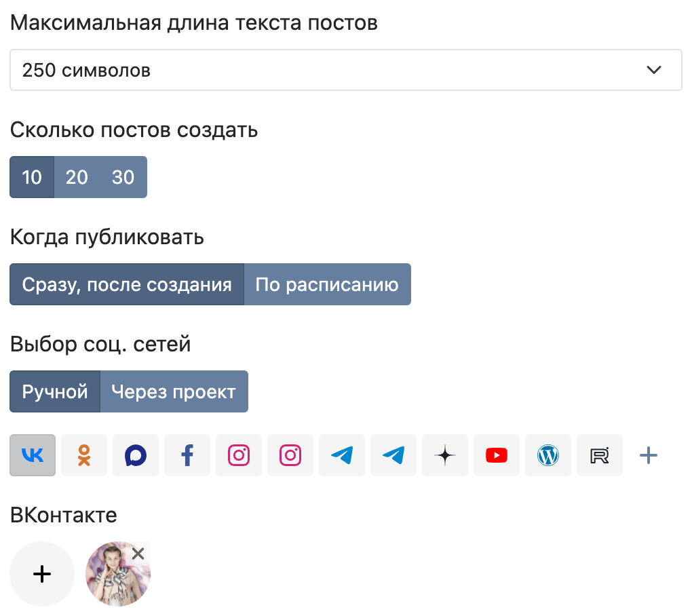
Task: Set post count to 30
Action: 123,177
